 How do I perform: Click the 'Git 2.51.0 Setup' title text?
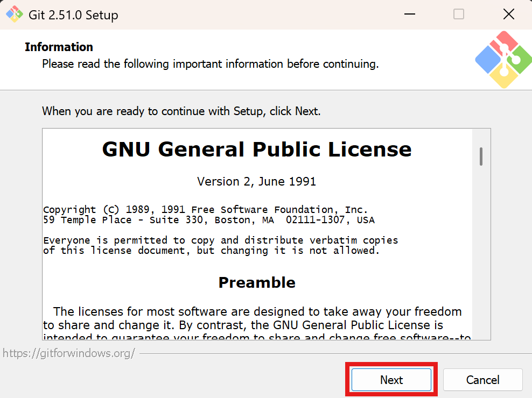point(73,15)
